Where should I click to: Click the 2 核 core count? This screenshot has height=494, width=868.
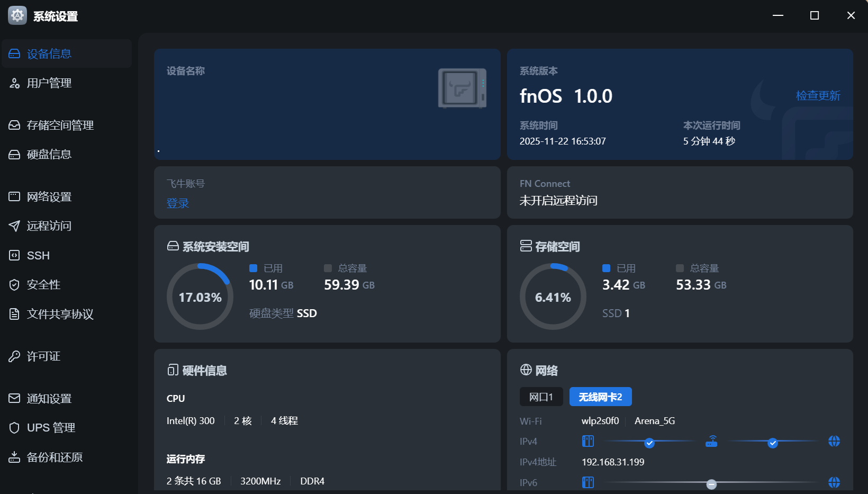point(243,421)
